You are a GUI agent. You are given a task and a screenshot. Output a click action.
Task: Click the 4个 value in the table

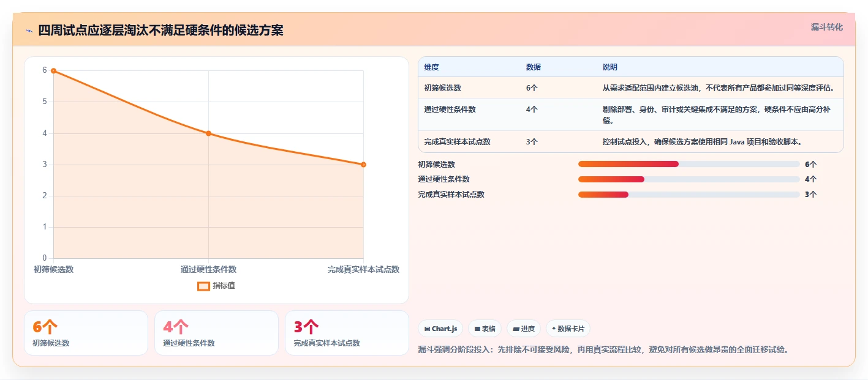pos(531,110)
